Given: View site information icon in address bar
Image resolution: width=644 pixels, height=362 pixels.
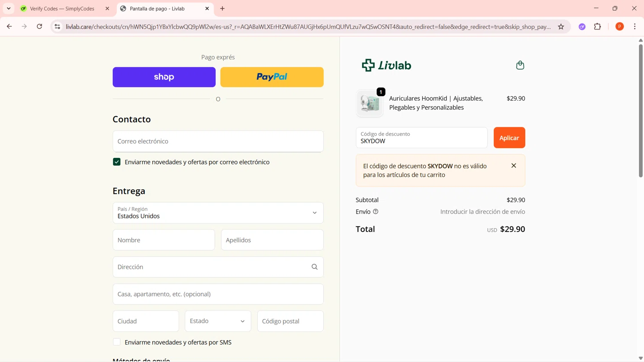Looking at the screenshot, I should (x=57, y=27).
